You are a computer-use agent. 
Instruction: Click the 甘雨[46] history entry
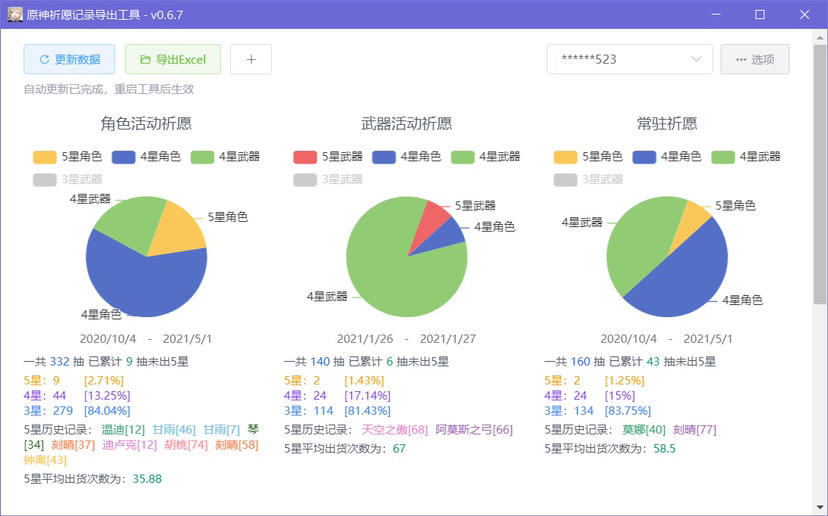point(174,429)
